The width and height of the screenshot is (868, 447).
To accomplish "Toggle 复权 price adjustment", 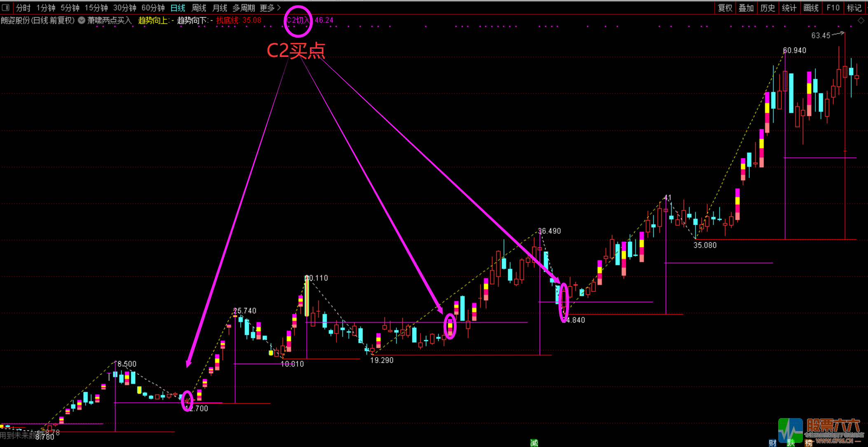I will click(725, 8).
